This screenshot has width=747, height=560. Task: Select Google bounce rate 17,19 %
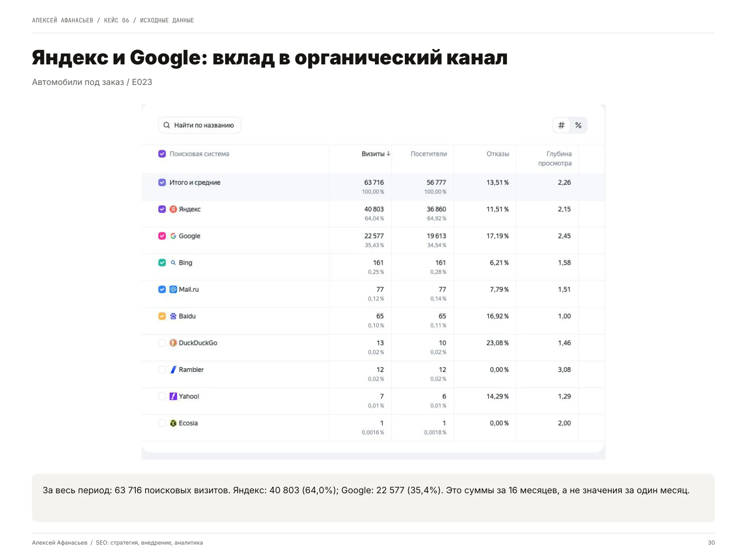[498, 236]
